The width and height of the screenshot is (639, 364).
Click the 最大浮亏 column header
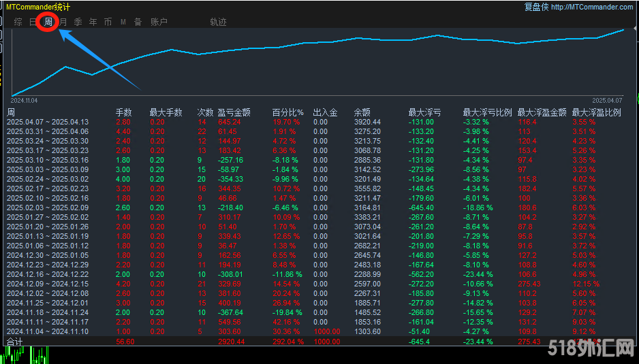(x=424, y=112)
